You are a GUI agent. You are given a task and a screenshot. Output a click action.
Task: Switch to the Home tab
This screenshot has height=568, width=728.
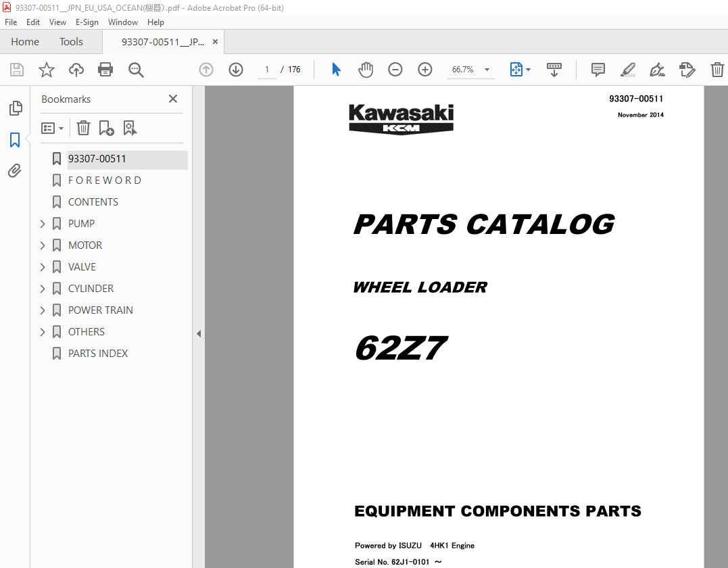click(25, 42)
